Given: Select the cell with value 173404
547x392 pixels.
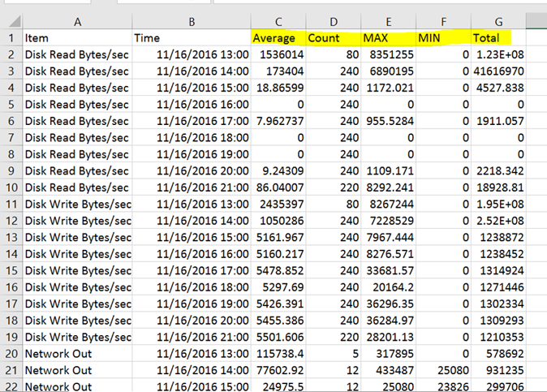Looking at the screenshot, I should pos(278,71).
